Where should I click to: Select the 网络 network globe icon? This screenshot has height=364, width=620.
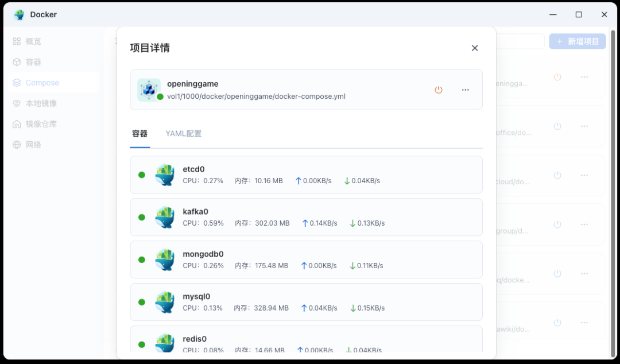point(16,144)
